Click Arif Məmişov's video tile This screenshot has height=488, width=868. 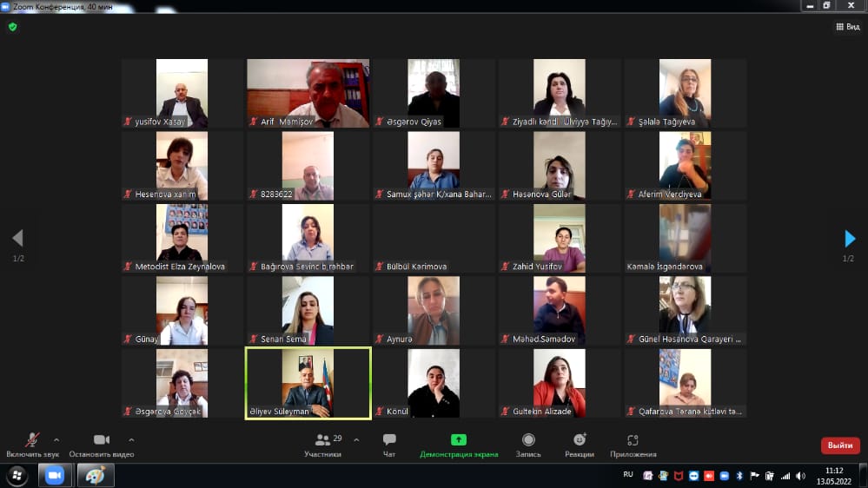(x=308, y=93)
